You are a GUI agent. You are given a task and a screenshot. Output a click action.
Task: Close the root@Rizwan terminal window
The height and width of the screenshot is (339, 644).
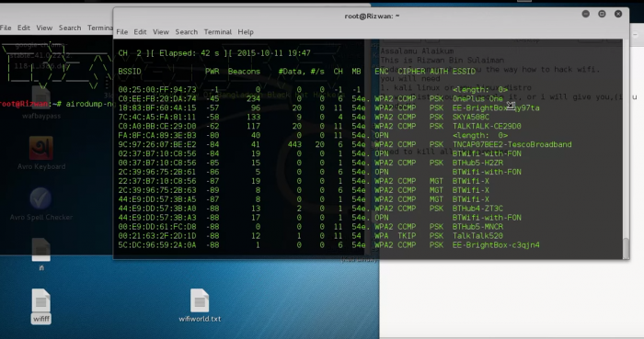point(618,14)
